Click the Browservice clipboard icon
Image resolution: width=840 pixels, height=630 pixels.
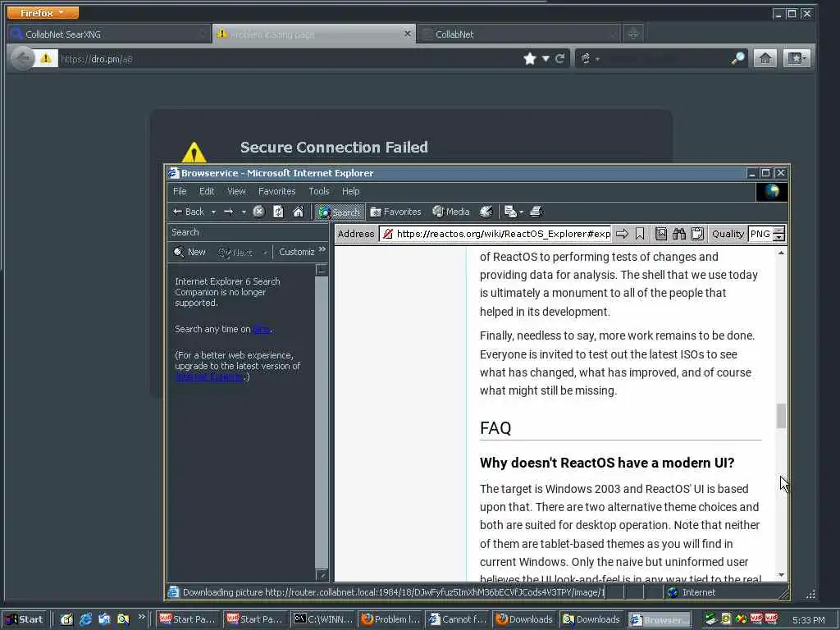[697, 234]
